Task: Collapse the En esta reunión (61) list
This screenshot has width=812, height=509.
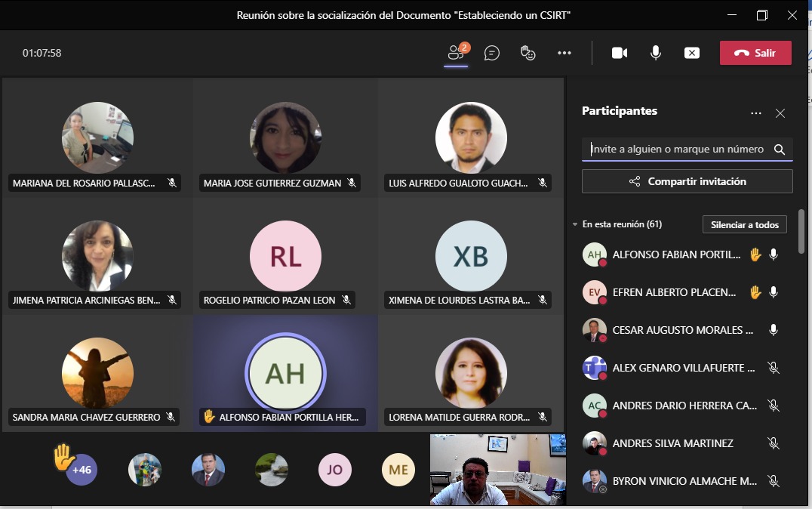Action: 575,224
